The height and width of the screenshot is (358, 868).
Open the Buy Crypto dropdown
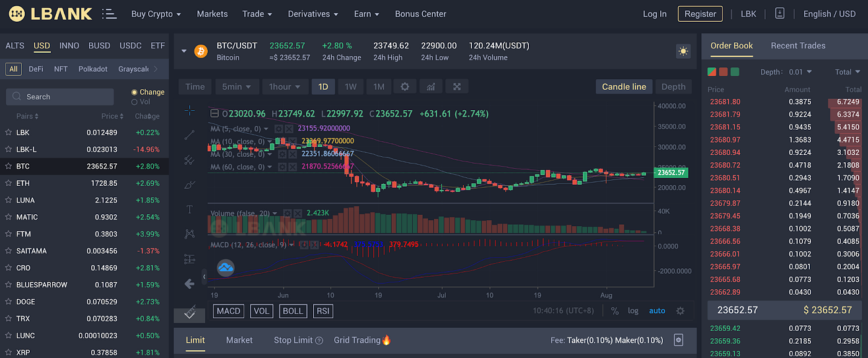pyautogui.click(x=156, y=14)
